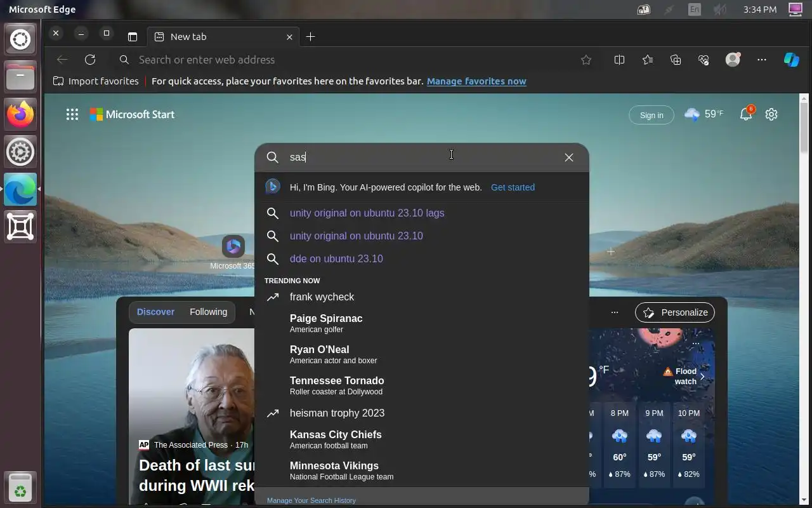The height and width of the screenshot is (508, 812).
Task: Select trending Paige Spiranac
Action: [x=422, y=323]
